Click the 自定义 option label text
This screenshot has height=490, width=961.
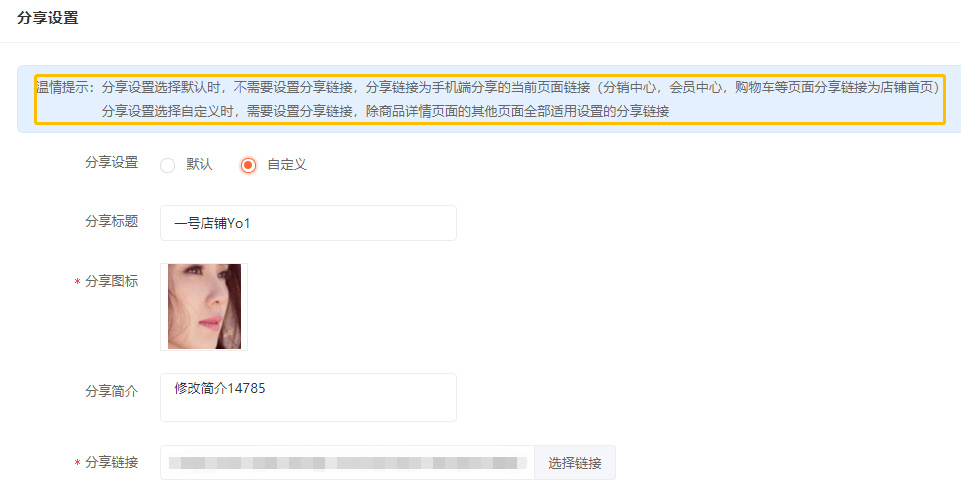click(287, 165)
